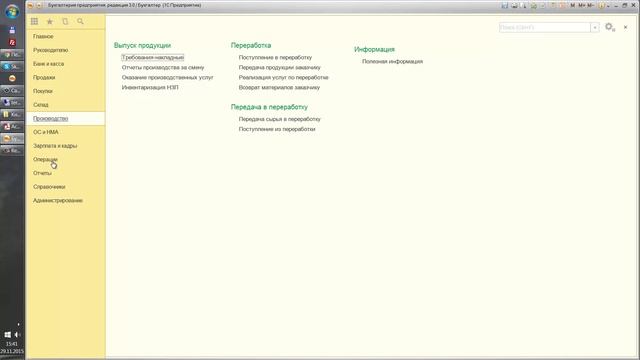Viewport: 640px width, 360px height.
Task: Click the FileZilla red taskbar icon
Action: click(x=12, y=42)
